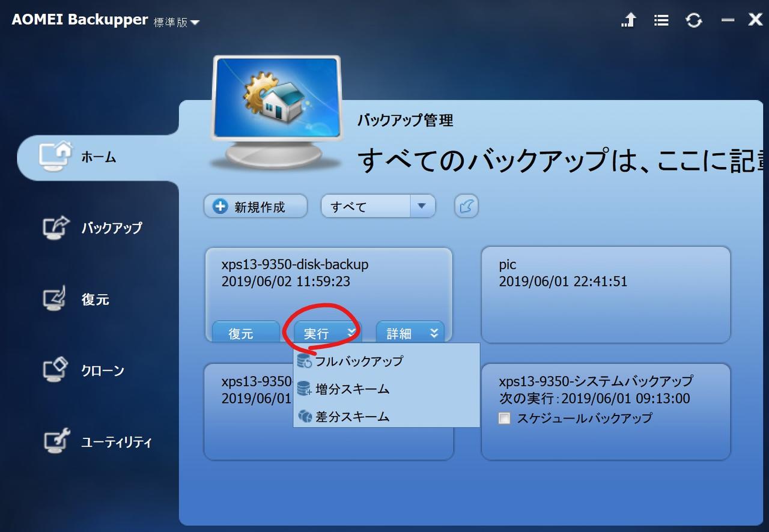Select the ホーム sidebar tab
Viewport: 769px width, 532px height.
99,157
